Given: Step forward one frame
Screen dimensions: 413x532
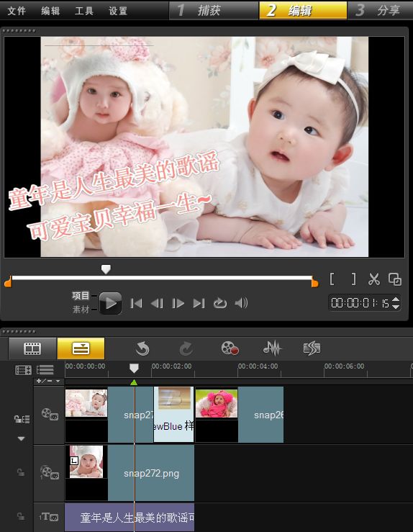Looking at the screenshot, I should pos(178,303).
